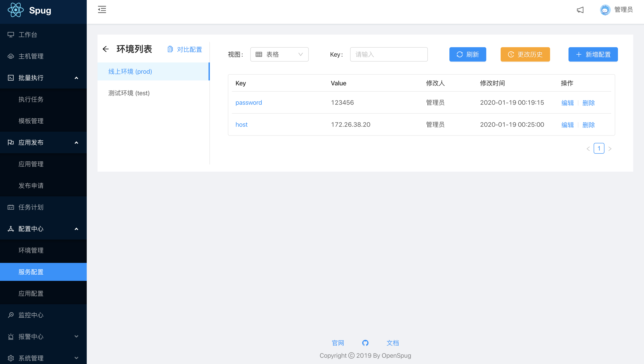Open 主机管理 from the sidebar
Image resolution: width=644 pixels, height=364 pixels.
click(x=31, y=56)
